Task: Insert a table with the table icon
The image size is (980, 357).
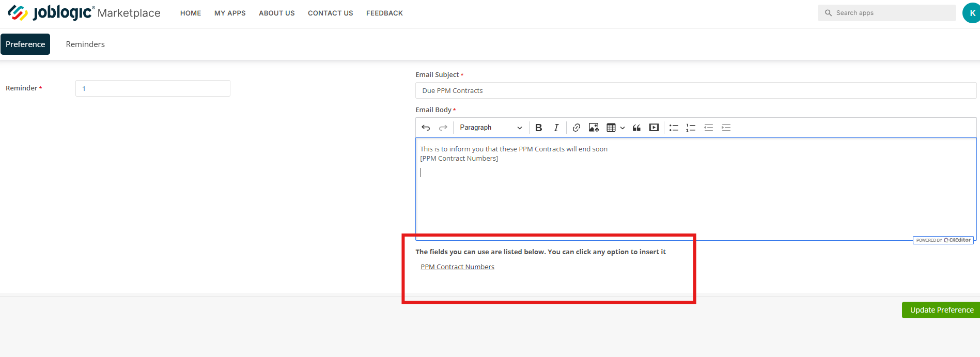Action: tap(611, 128)
